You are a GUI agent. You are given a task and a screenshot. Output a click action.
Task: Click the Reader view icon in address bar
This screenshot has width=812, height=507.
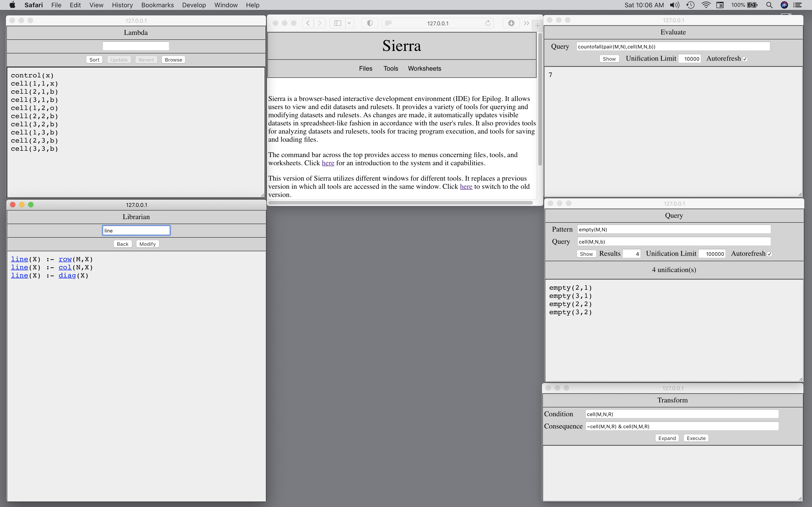point(388,23)
